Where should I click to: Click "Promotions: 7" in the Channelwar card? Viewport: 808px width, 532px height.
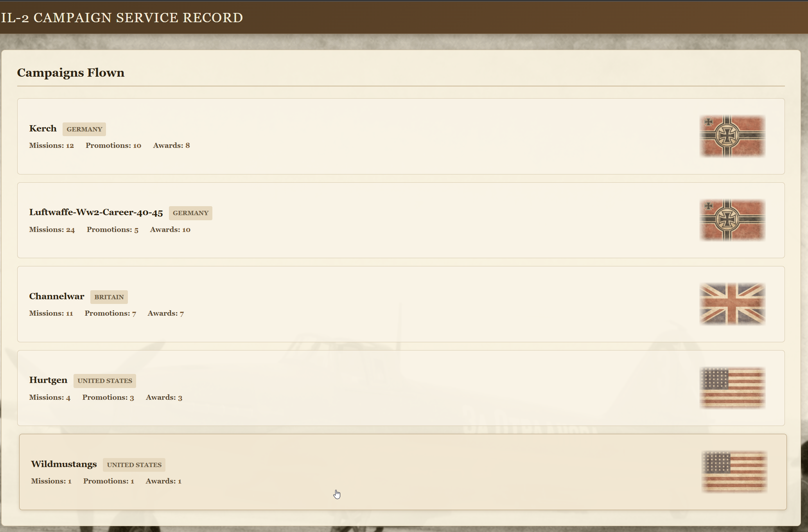110,313
